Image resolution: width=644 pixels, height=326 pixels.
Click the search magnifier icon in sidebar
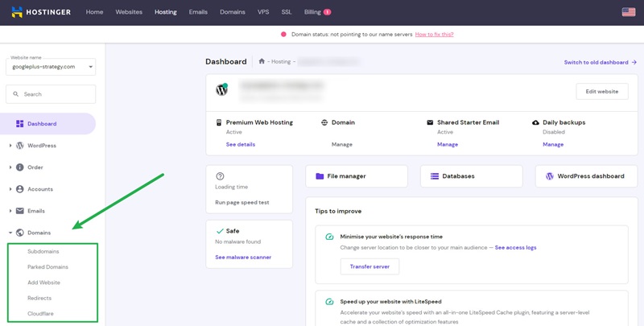pos(15,94)
